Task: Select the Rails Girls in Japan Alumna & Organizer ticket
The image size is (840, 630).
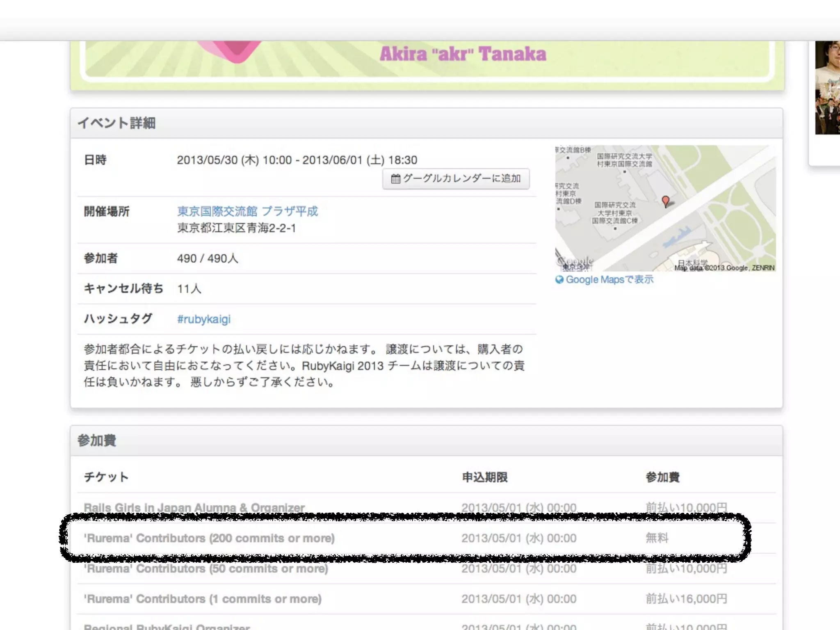Action: click(x=194, y=507)
